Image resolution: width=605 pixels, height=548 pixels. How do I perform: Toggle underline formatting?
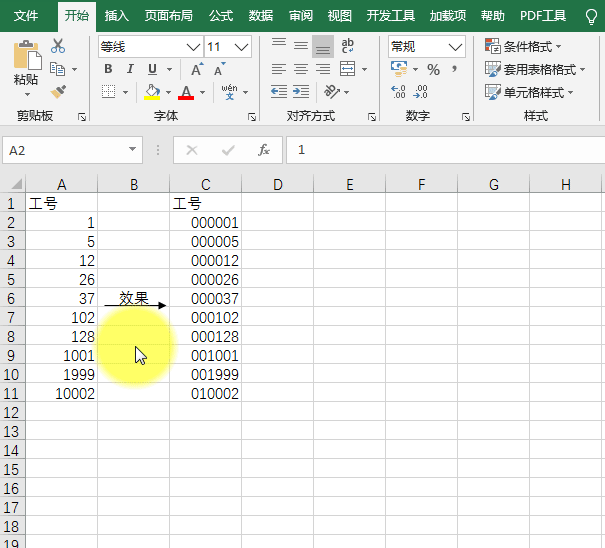[x=152, y=70]
